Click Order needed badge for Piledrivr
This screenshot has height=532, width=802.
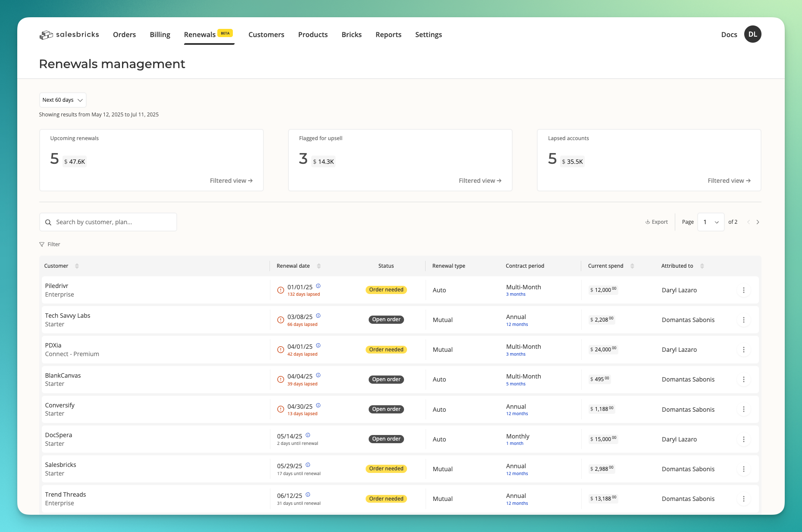pos(386,290)
